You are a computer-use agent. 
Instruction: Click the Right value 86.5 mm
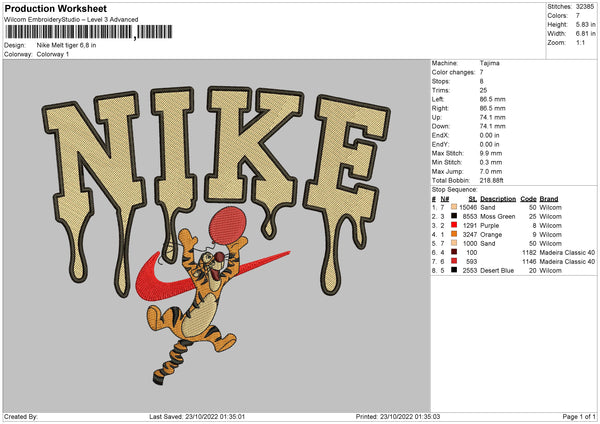pos(492,108)
